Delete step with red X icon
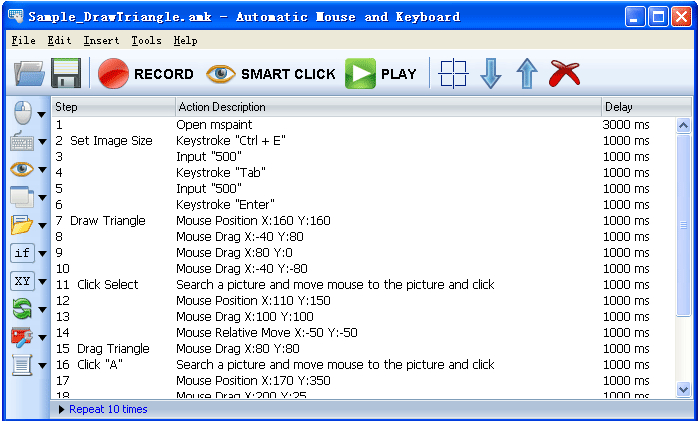Image resolution: width=700 pixels, height=421 pixels. 565,74
